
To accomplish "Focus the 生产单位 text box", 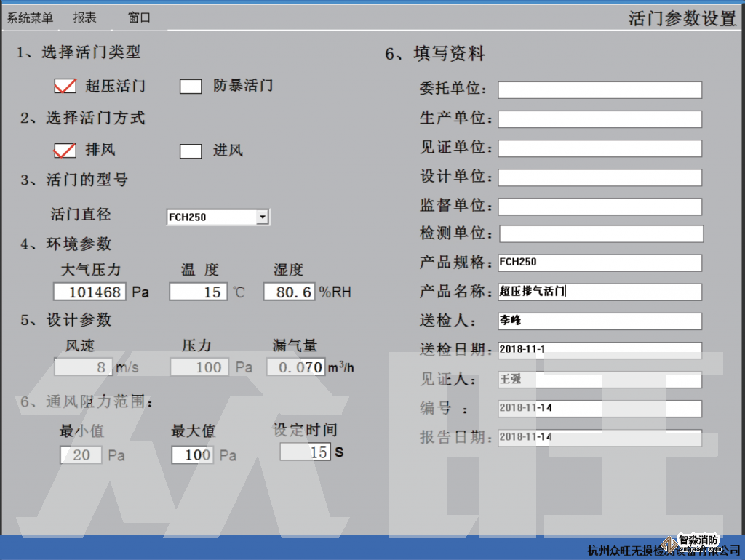I will coord(599,119).
